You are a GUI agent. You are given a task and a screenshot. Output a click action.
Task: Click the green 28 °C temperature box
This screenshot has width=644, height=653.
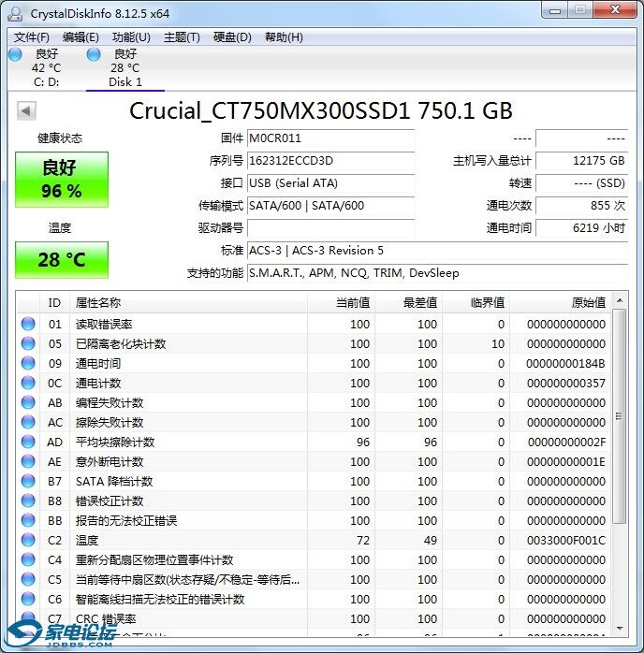click(62, 260)
